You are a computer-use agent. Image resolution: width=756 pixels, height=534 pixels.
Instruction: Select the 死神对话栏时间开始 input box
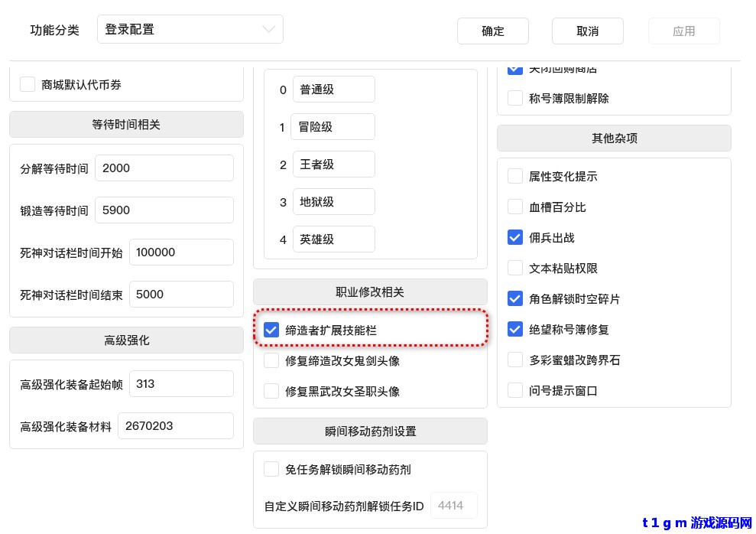coord(181,252)
